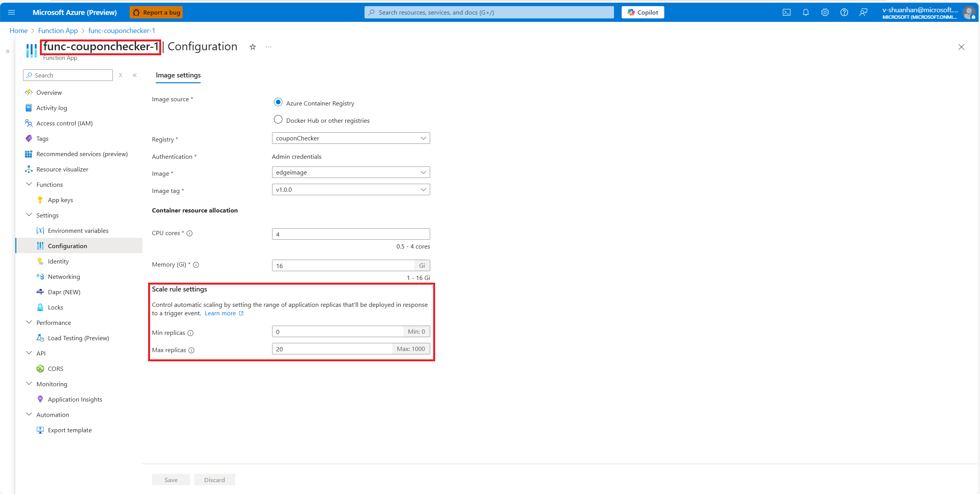Open the account avatar menu

coord(969,13)
